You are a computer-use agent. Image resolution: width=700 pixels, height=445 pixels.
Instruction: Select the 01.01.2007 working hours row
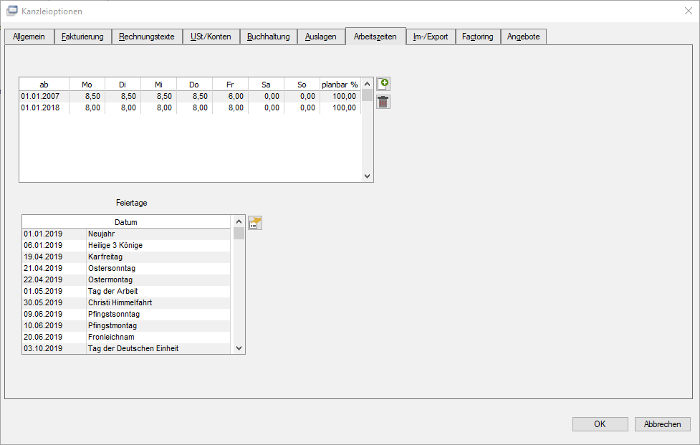coord(190,96)
